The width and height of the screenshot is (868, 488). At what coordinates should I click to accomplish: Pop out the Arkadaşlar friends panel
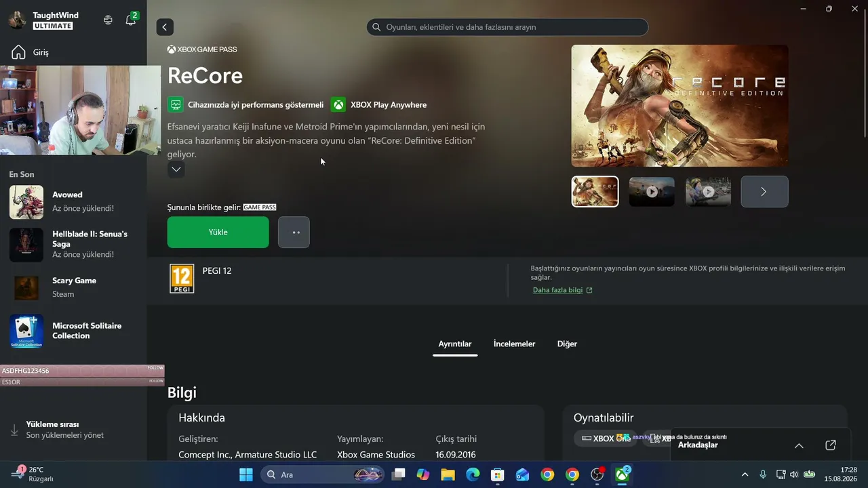point(831,445)
